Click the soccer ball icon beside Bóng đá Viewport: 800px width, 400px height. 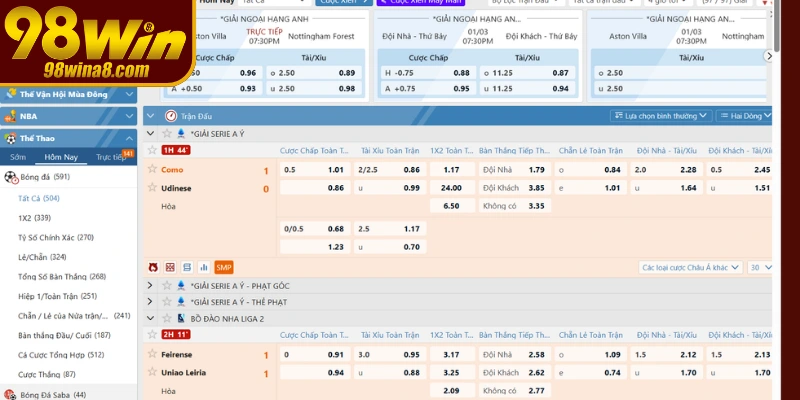tap(11, 178)
